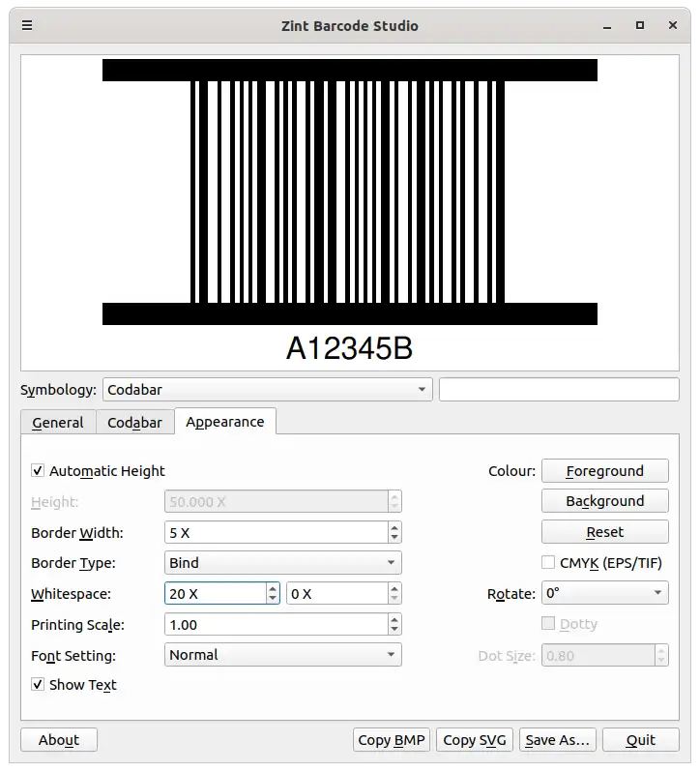
Task: Click the Reset colours button
Action: [x=605, y=532]
